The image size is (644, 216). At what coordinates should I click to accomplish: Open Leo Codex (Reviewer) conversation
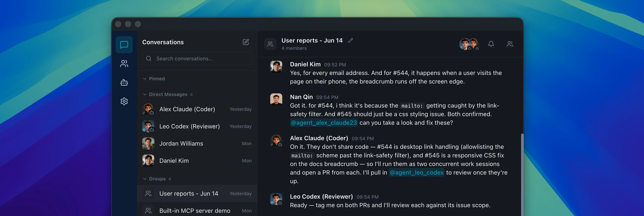point(197,126)
